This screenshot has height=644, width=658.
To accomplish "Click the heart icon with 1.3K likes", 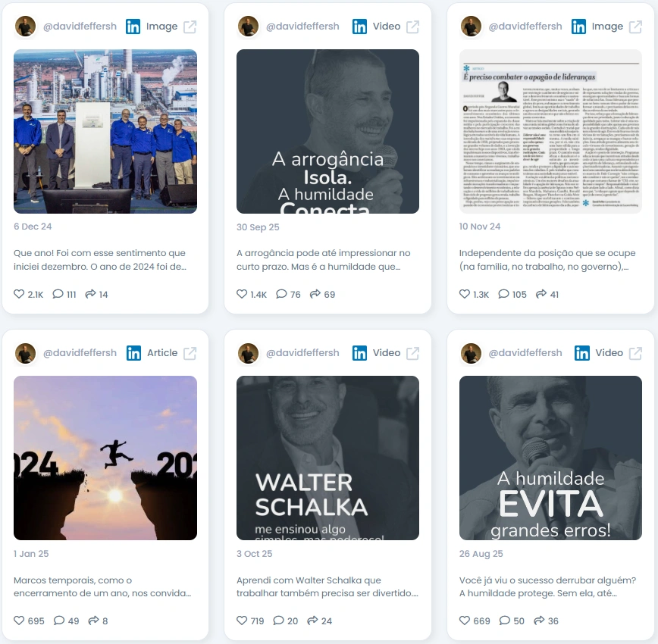I will click(465, 294).
